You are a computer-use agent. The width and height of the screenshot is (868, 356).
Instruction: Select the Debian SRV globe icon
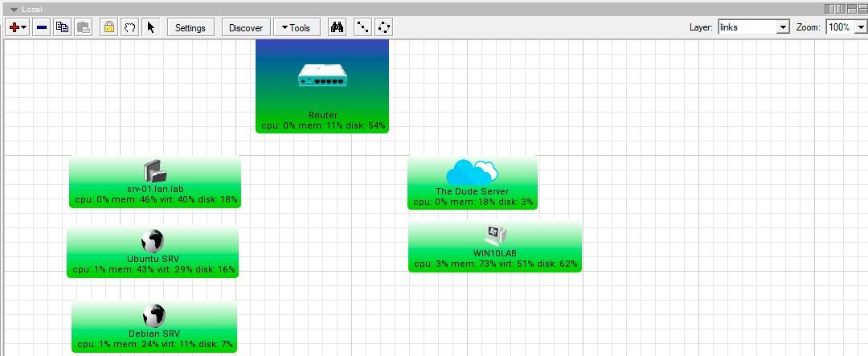154,316
